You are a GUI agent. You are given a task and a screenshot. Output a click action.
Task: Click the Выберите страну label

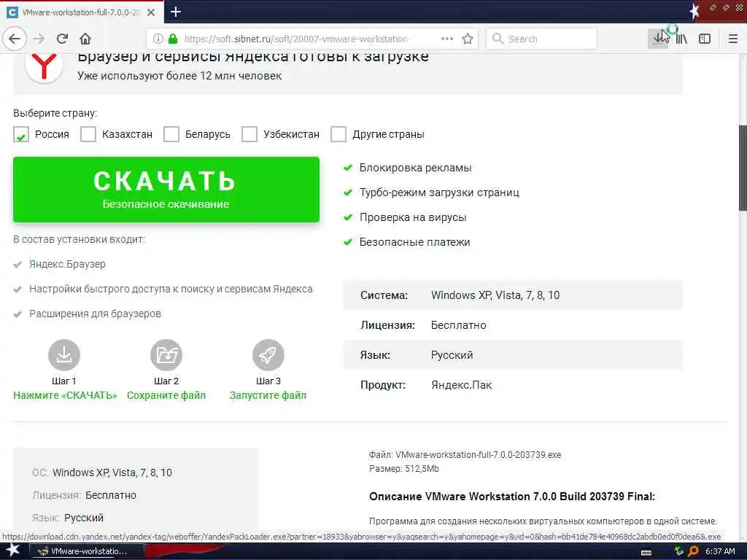(55, 113)
